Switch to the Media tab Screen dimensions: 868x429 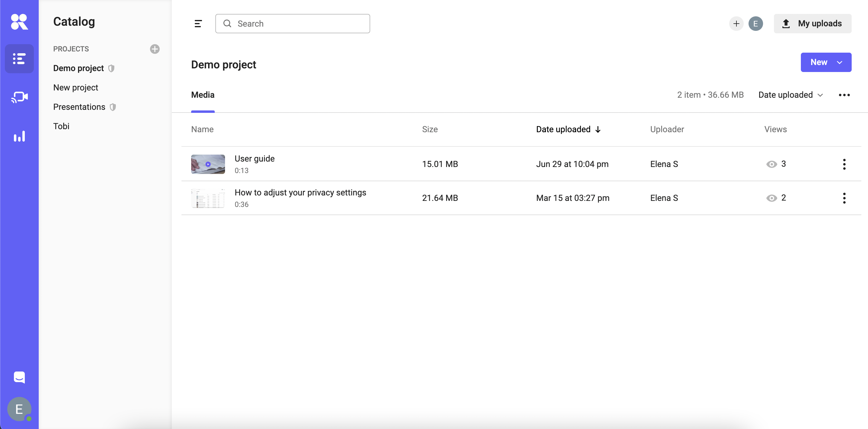(x=203, y=95)
